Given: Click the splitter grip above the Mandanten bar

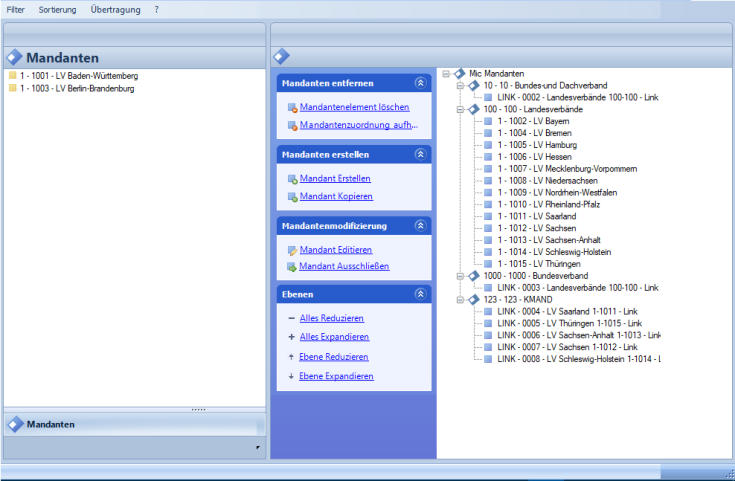Looking at the screenshot, I should pos(198,410).
